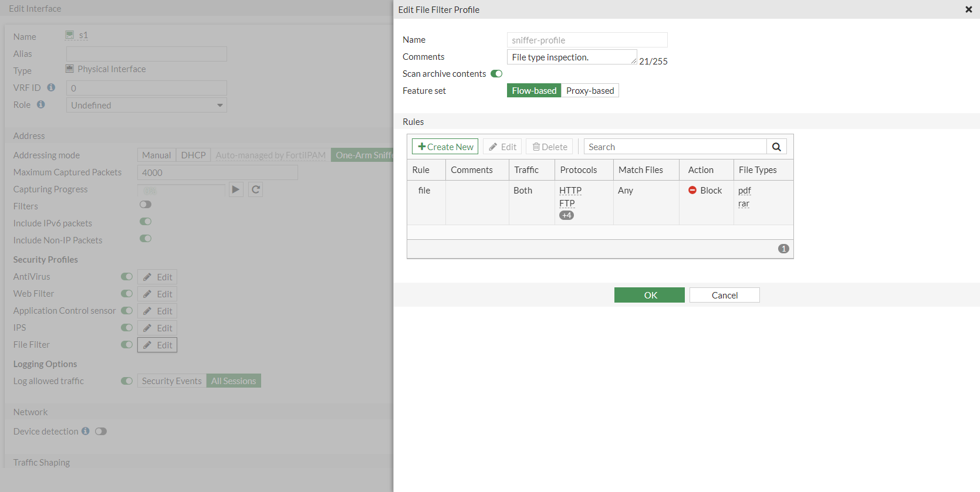The image size is (980, 492).
Task: Click the rule count badge showing 1
Action: point(783,249)
